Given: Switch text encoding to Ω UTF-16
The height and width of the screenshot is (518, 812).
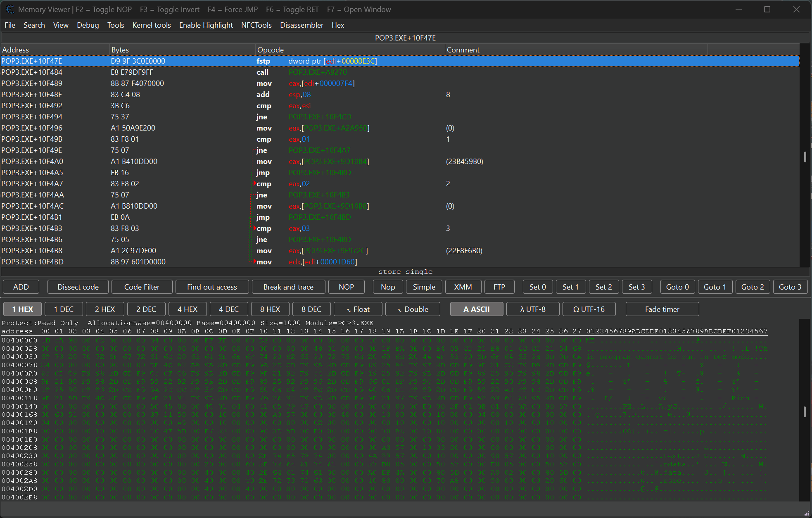Looking at the screenshot, I should pos(589,309).
